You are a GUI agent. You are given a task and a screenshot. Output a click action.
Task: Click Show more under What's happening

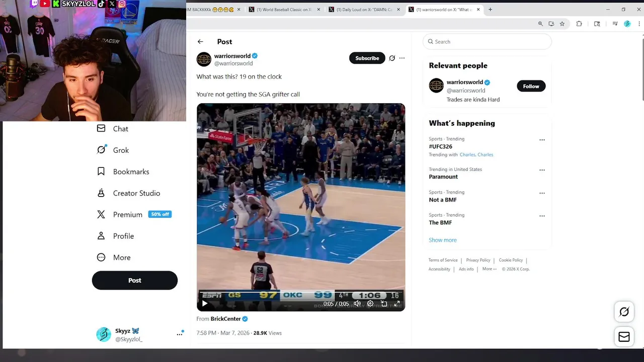click(443, 240)
